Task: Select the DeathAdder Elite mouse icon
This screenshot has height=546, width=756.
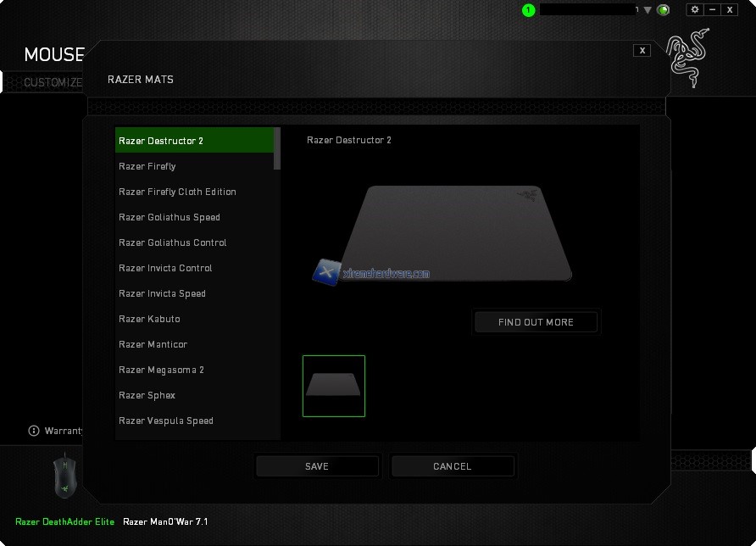Action: 64,477
